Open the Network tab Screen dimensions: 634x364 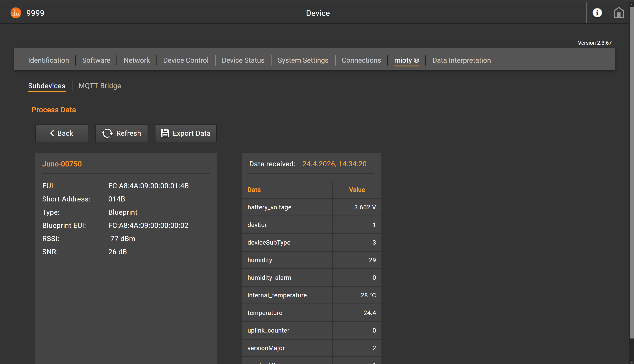(x=137, y=60)
